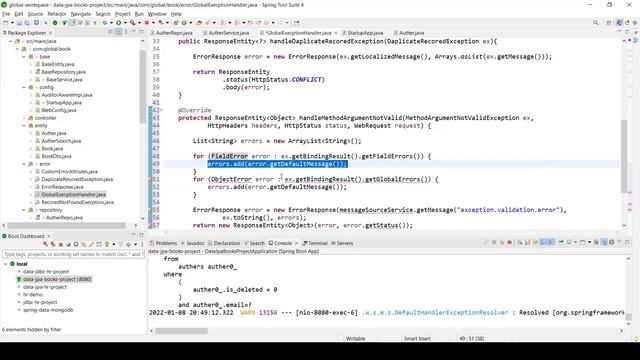Image resolution: width=640 pixels, height=360 pixels.
Task: Switch to AutherRepo.java editor tab
Action: (x=174, y=33)
